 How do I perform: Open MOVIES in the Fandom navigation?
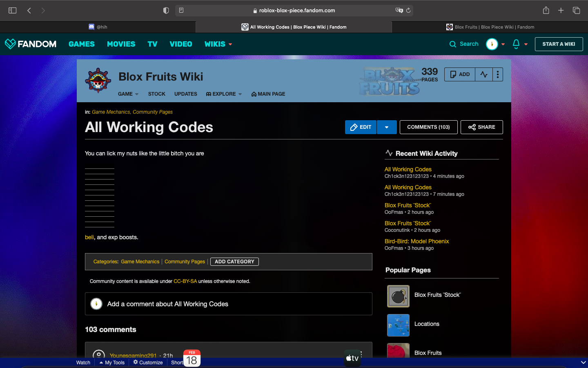coord(121,44)
